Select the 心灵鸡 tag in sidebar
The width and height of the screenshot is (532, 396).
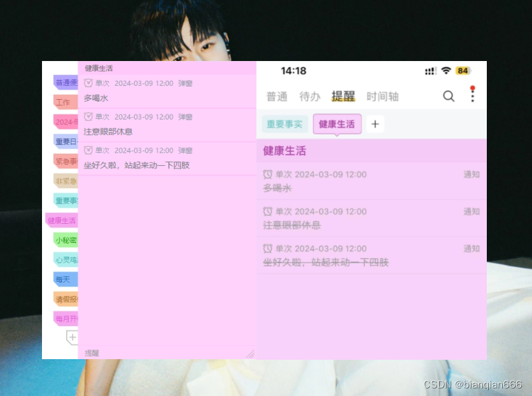tap(66, 260)
